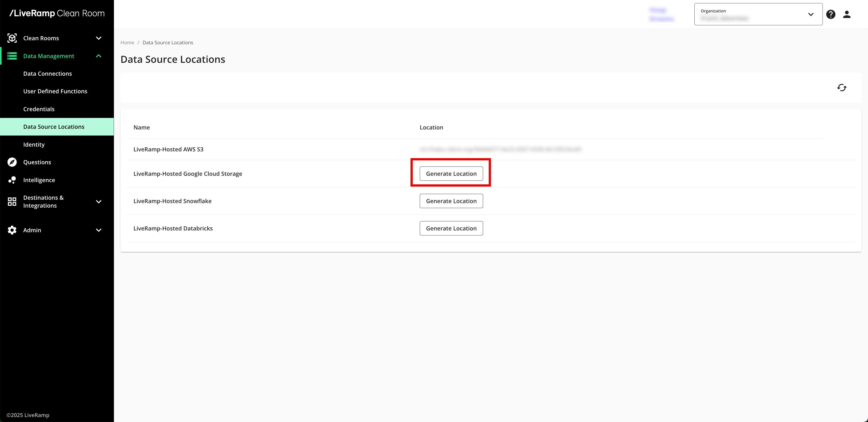Open the Organization dropdown
The image size is (868, 422).
[x=758, y=14]
